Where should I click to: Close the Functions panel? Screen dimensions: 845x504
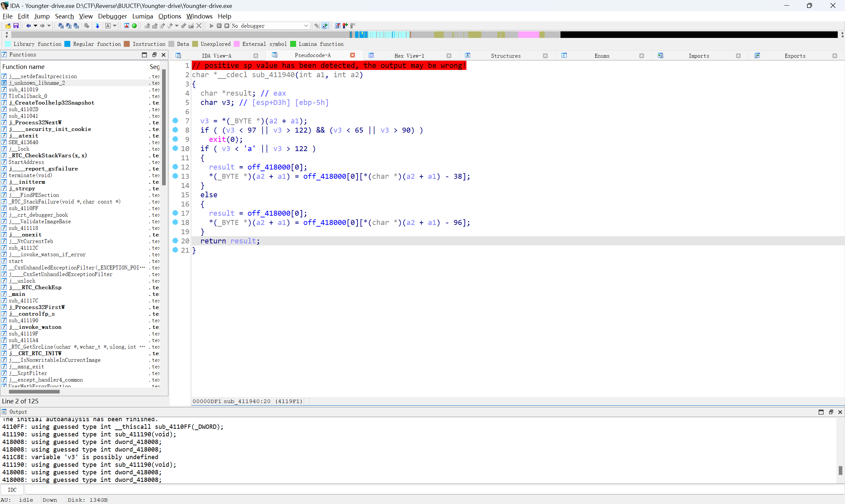coord(163,55)
